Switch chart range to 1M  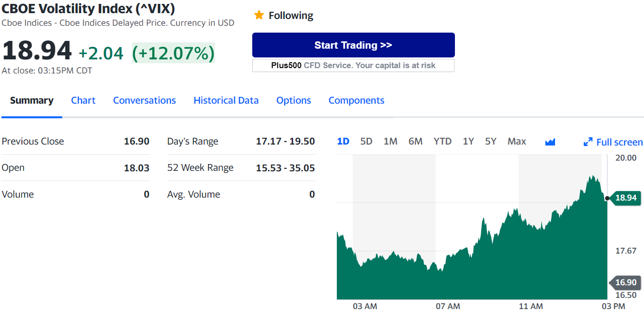[390, 141]
